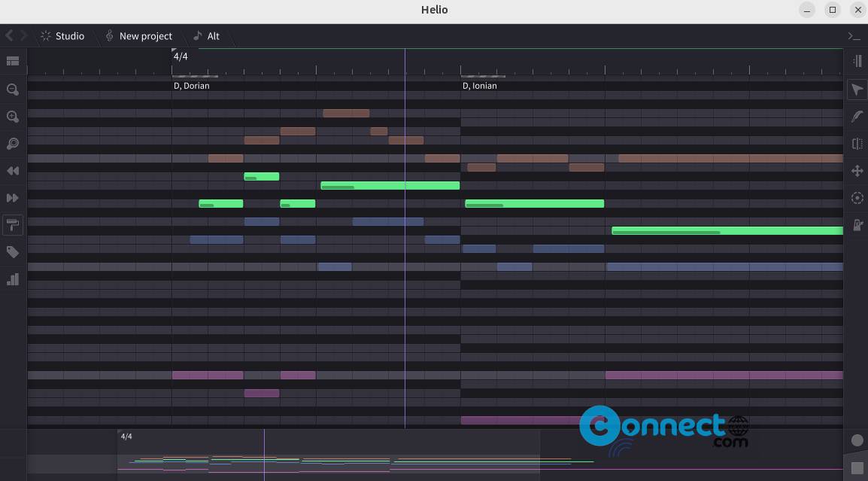Image resolution: width=868 pixels, height=481 pixels.
Task: Jump forward using the fast-forward icon
Action: click(12, 198)
